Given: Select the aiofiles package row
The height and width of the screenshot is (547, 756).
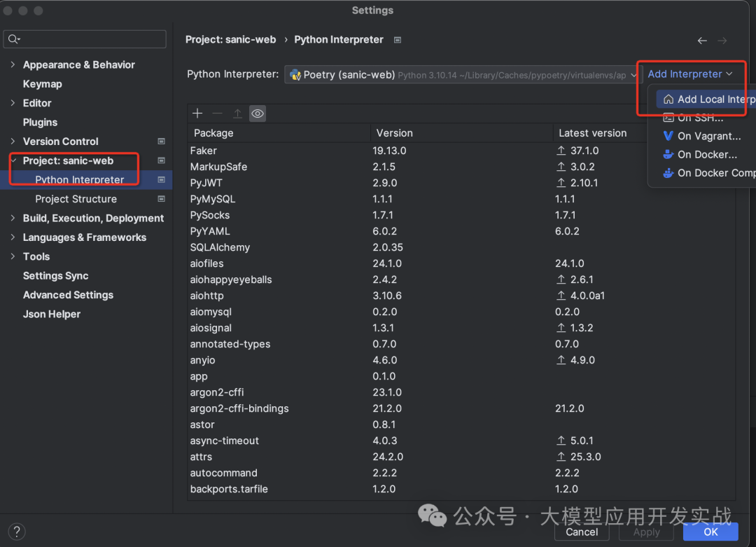Looking at the screenshot, I should [x=461, y=263].
